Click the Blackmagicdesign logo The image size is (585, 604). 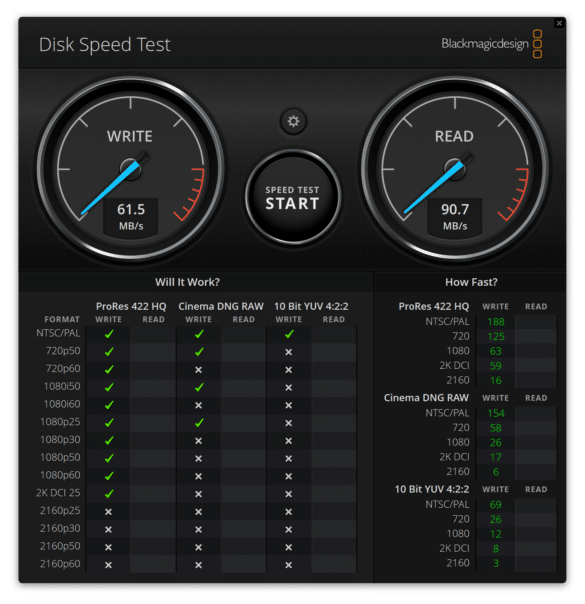492,44
